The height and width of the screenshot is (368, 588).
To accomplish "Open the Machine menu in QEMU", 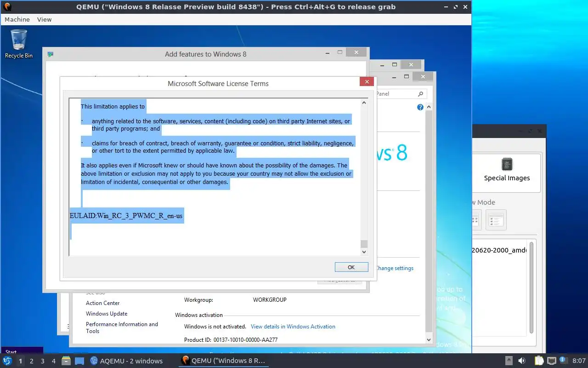I will pos(17,19).
